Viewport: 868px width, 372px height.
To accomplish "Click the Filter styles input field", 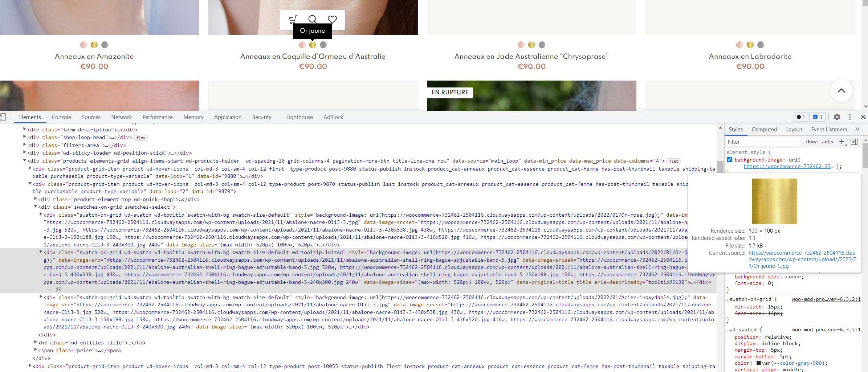I will (x=762, y=142).
